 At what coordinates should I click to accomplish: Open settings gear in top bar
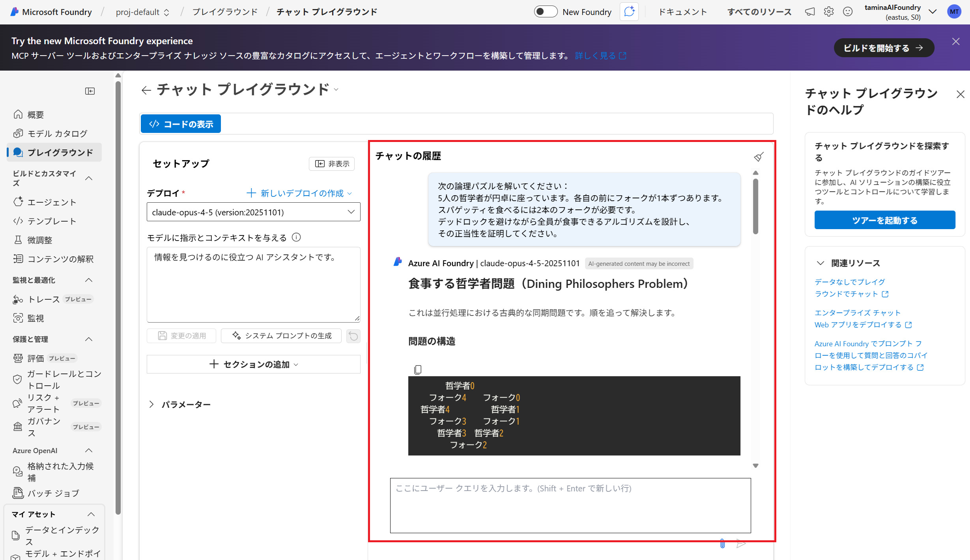[829, 12]
